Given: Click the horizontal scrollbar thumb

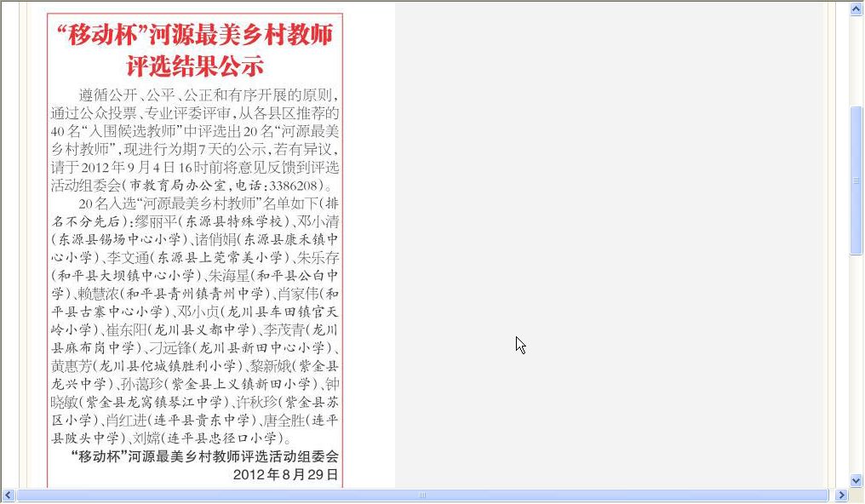Looking at the screenshot, I should (422, 495).
